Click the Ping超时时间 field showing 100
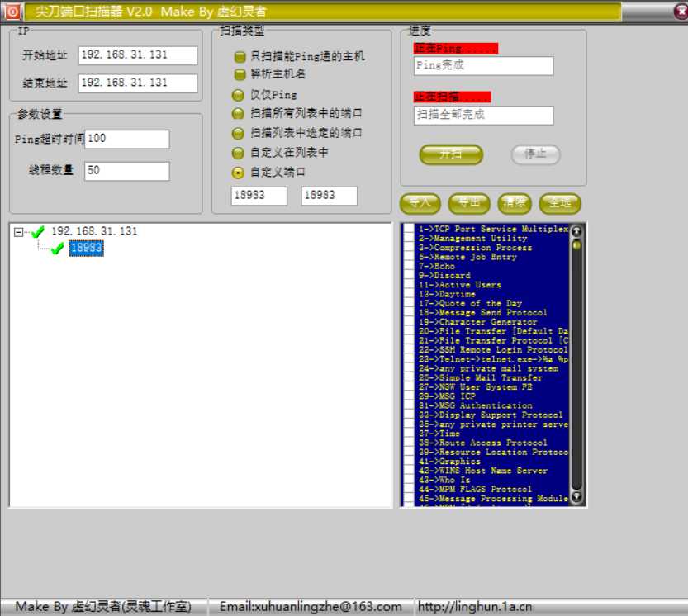Image resolution: width=688 pixels, height=616 pixels. (x=127, y=139)
